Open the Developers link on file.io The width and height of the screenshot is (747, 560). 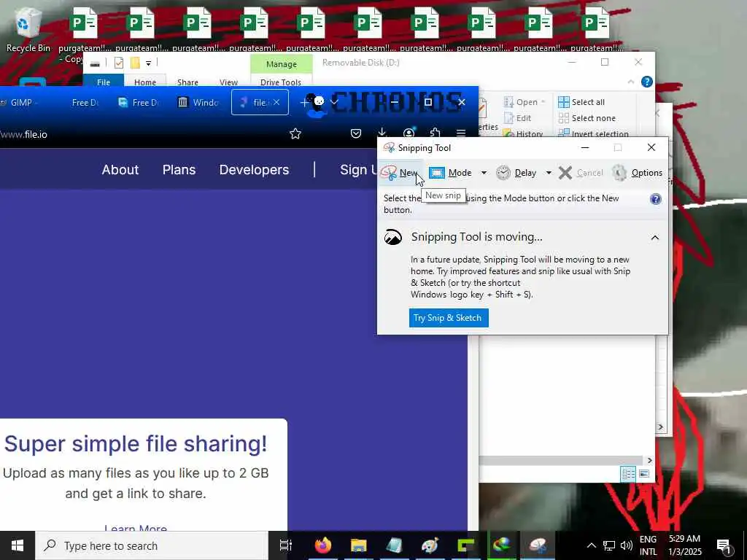pos(254,169)
